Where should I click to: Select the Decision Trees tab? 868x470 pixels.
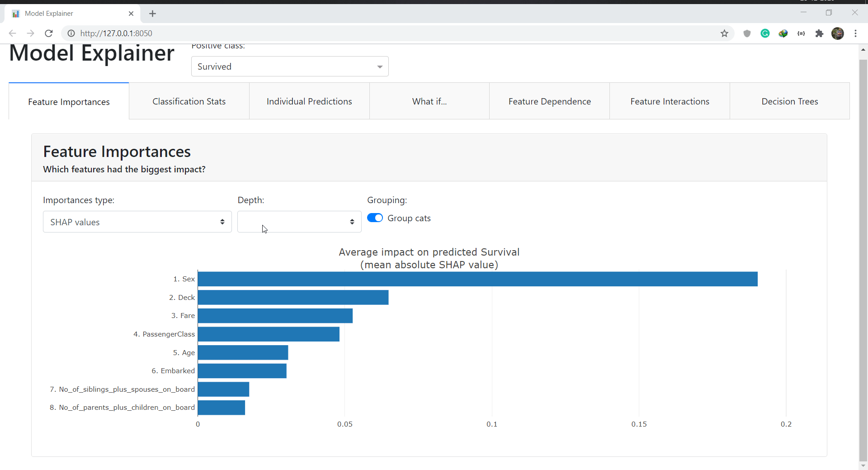[789, 101]
